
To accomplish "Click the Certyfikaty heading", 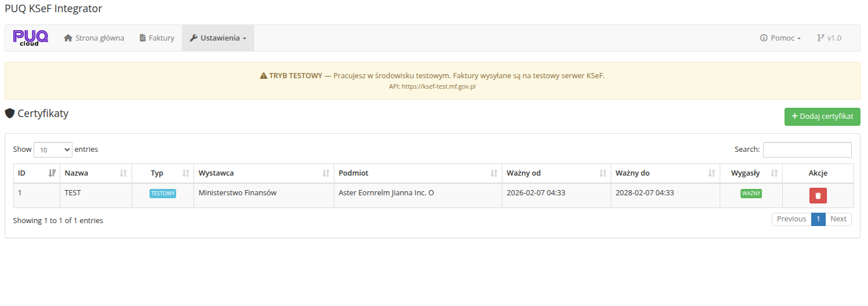I will click(x=37, y=114).
